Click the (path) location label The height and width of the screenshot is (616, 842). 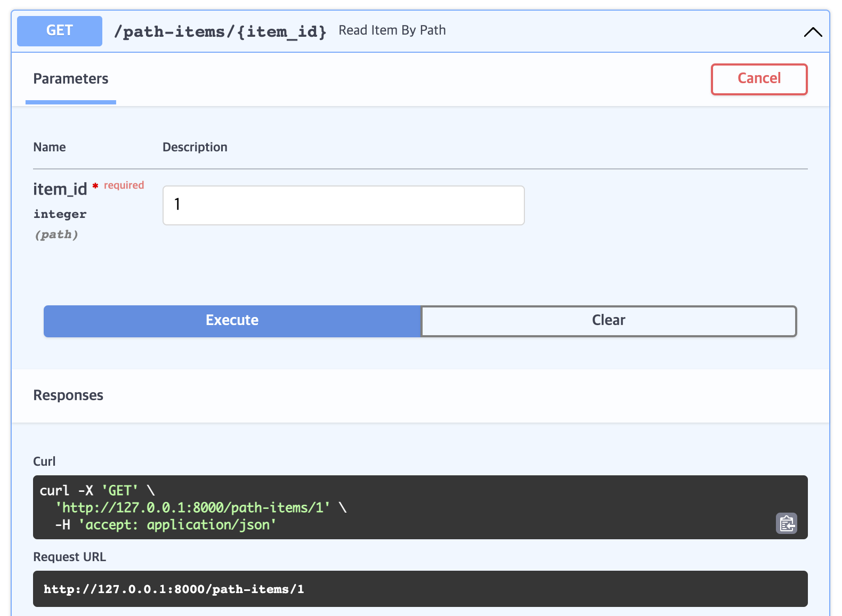[56, 234]
